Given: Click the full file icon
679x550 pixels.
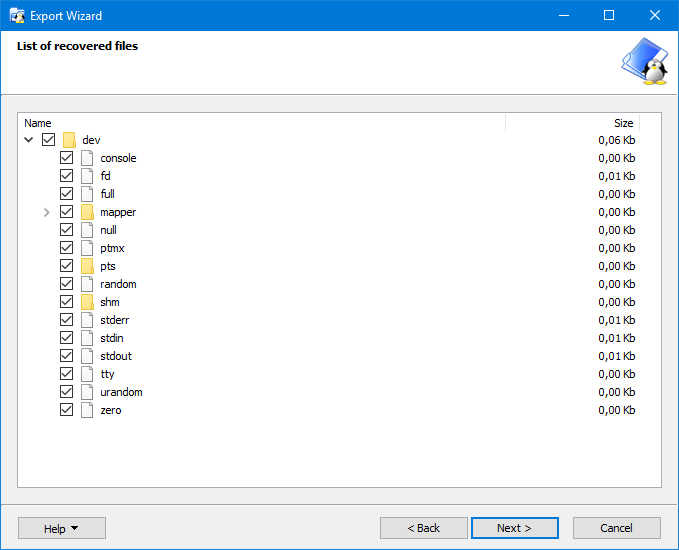Looking at the screenshot, I should point(87,194).
